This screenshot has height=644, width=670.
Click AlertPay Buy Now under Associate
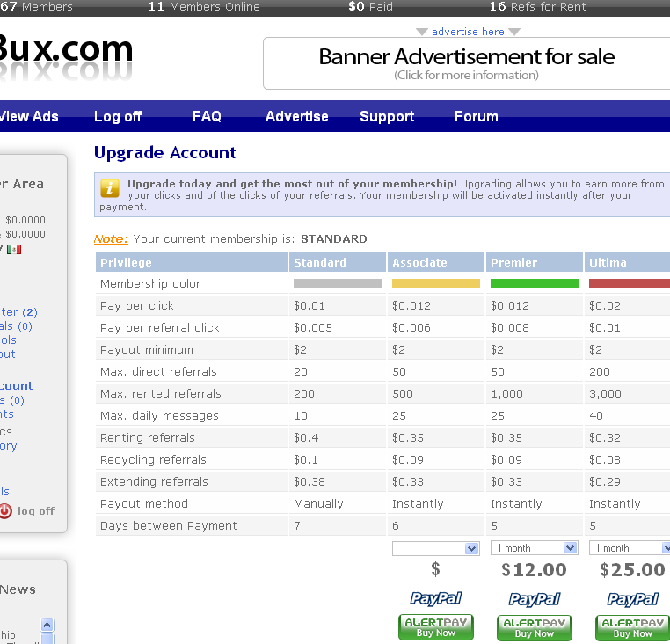436,627
